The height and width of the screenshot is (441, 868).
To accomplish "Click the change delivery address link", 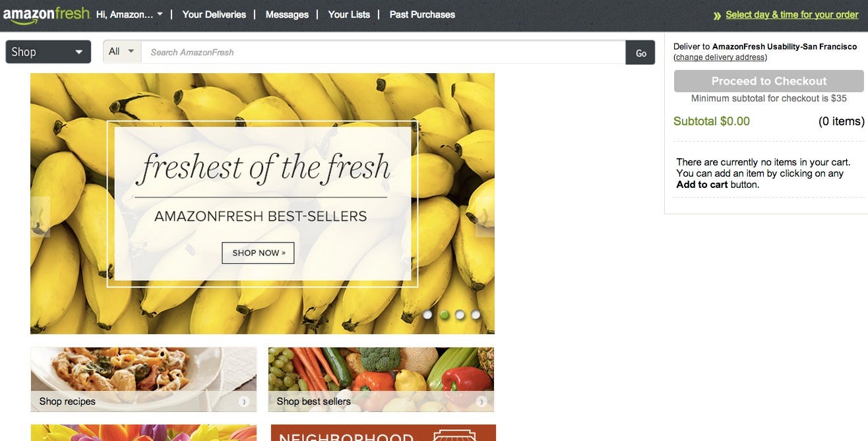I will tap(720, 57).
